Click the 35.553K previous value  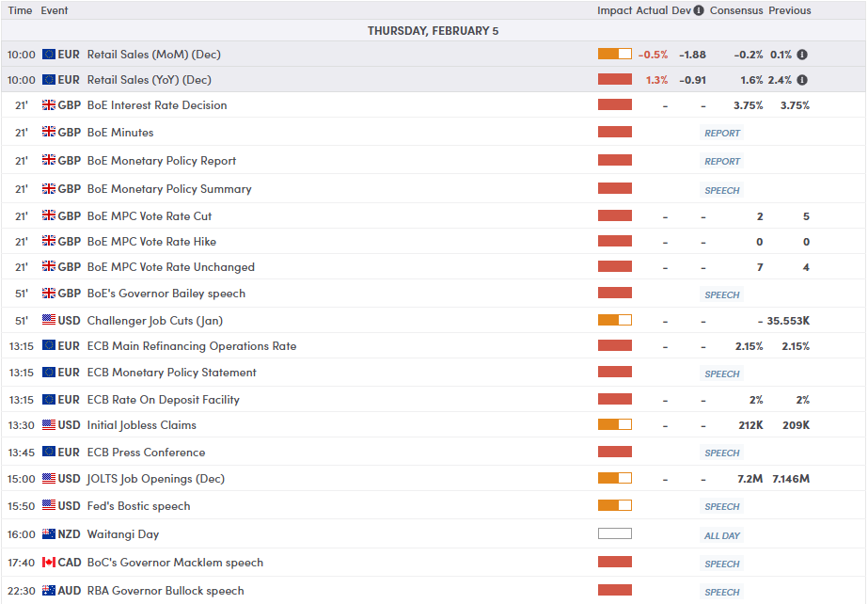[788, 321]
